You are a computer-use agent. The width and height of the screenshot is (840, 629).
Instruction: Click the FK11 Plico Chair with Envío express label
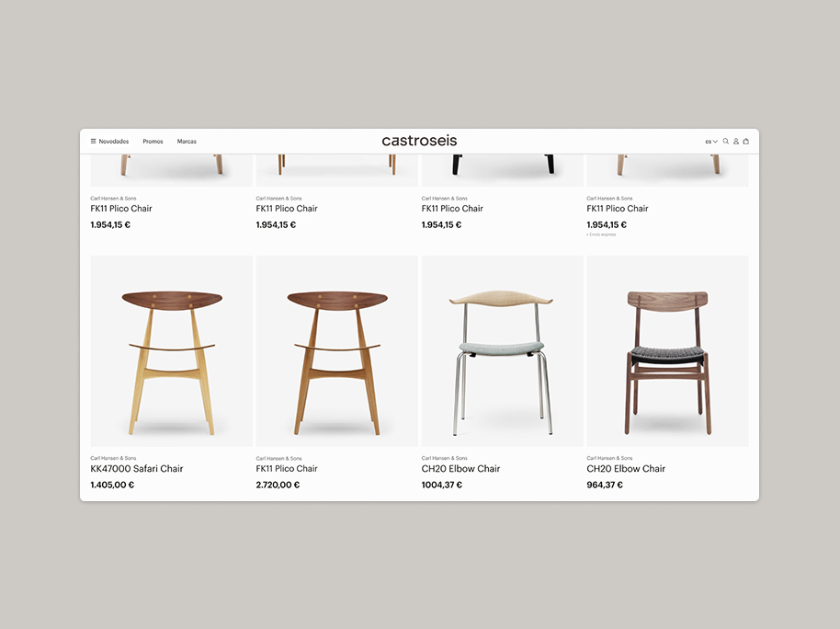click(x=618, y=209)
